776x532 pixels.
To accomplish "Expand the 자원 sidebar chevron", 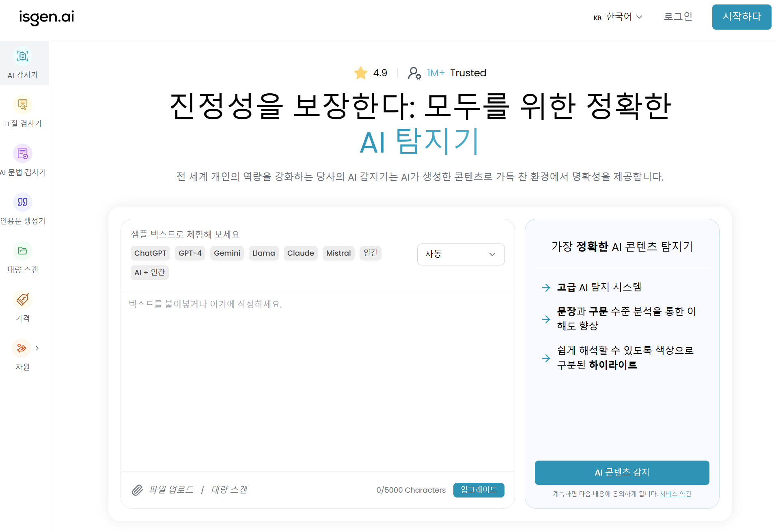I will click(37, 348).
